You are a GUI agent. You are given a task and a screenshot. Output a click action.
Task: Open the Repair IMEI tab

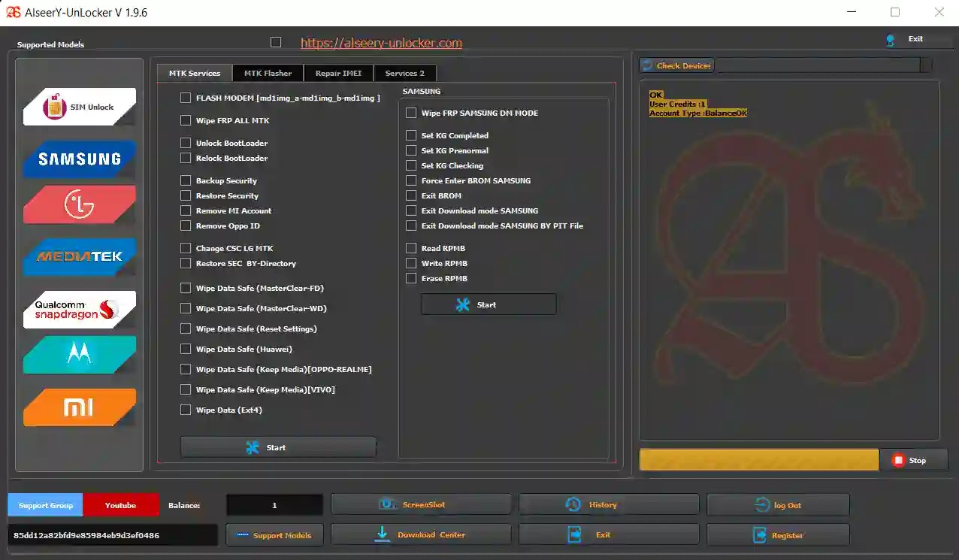[338, 73]
